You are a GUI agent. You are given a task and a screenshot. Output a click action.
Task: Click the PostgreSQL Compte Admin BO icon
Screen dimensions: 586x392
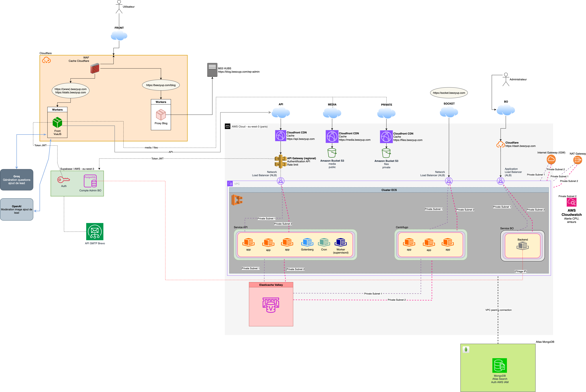[x=90, y=181]
